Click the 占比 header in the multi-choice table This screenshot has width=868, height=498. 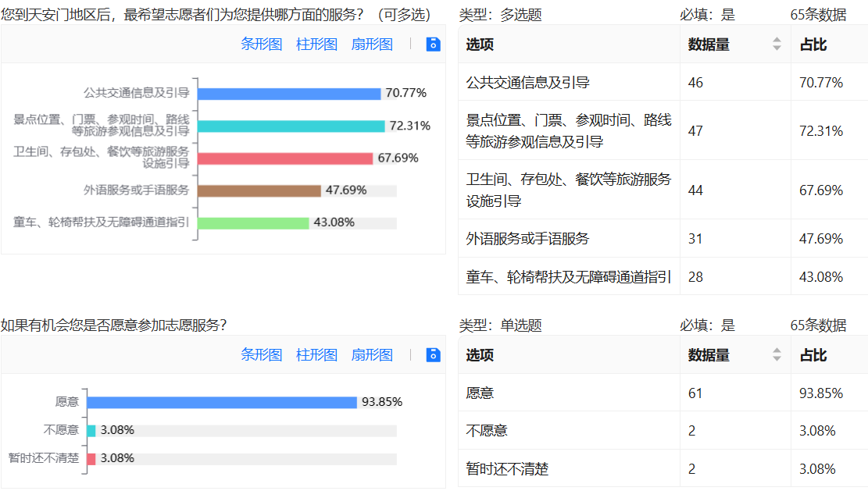click(813, 44)
